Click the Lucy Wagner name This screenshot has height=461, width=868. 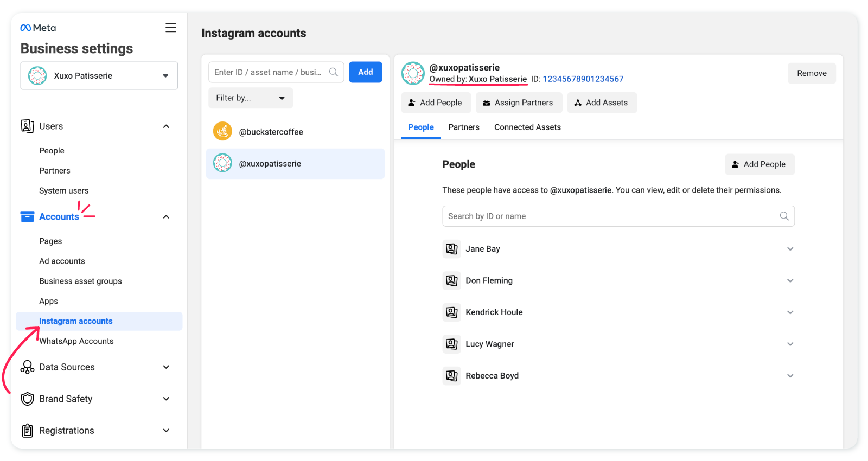click(x=490, y=344)
